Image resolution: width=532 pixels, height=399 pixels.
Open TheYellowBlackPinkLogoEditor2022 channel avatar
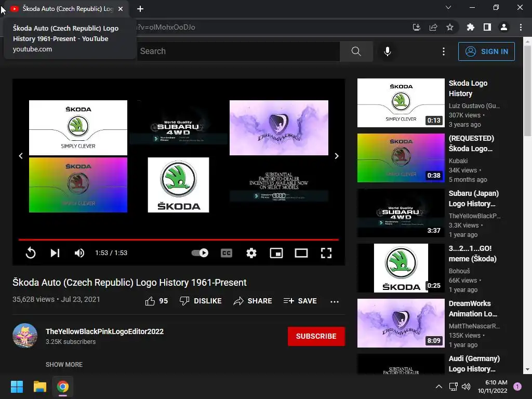(x=25, y=336)
